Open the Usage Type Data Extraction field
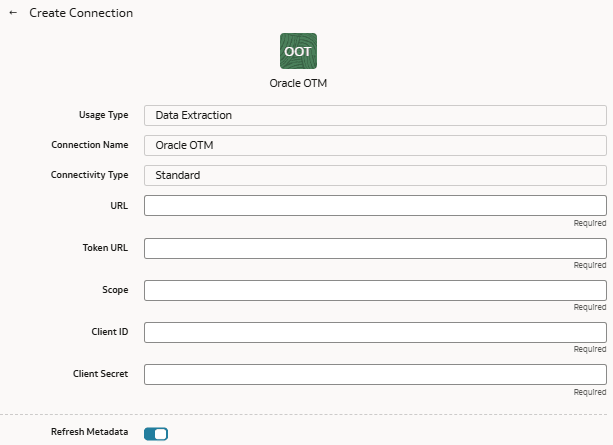Viewport: 613px width, 445px height. (375, 115)
